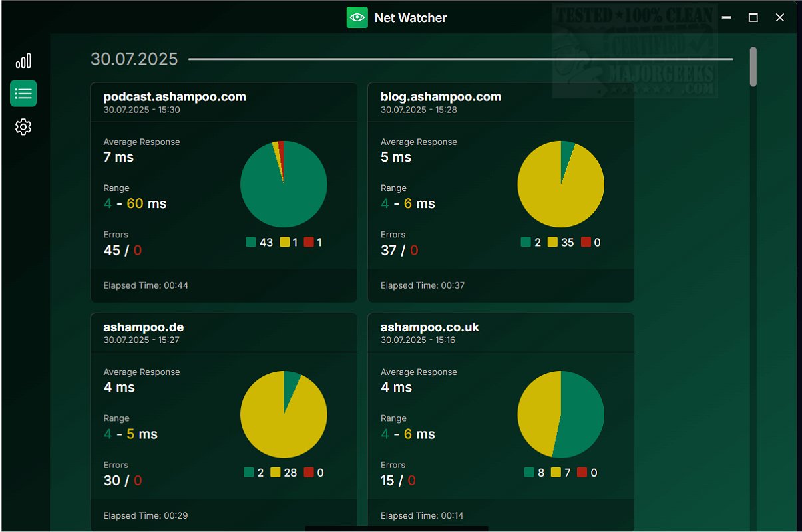Screen dimensions: 802x532
Task: Click red legend swatch in ashampoo.co.uk card
Action: 583,472
